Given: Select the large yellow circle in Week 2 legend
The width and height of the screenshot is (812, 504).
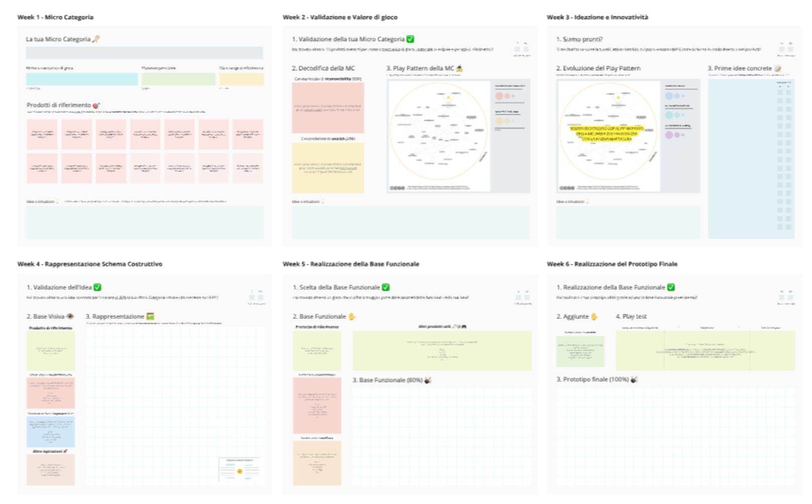Looking at the screenshot, I should pos(499,121).
